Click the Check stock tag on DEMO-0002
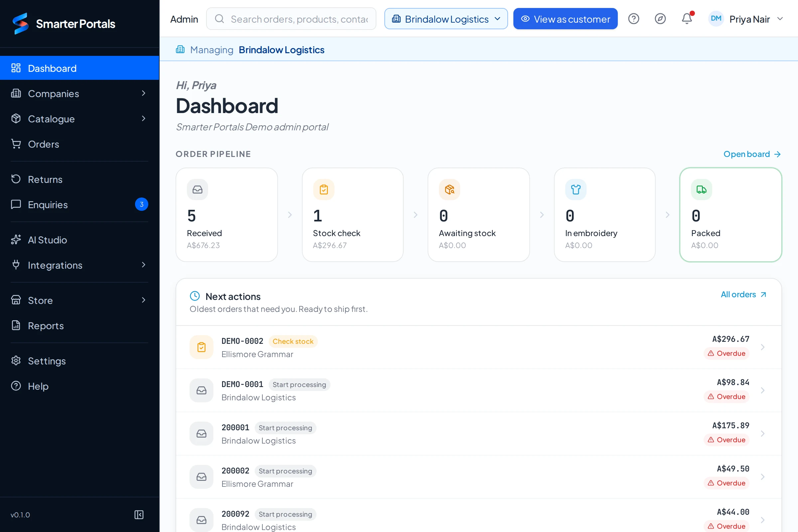Screen dimensions: 798x532 click(x=293, y=341)
